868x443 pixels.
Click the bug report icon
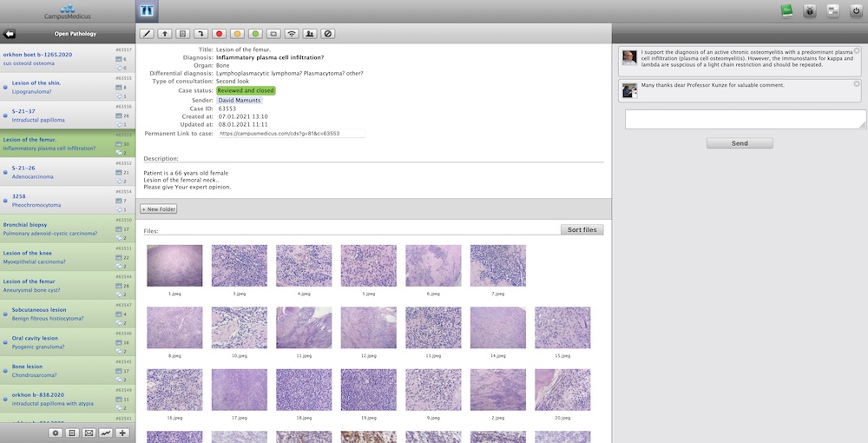pos(810,11)
